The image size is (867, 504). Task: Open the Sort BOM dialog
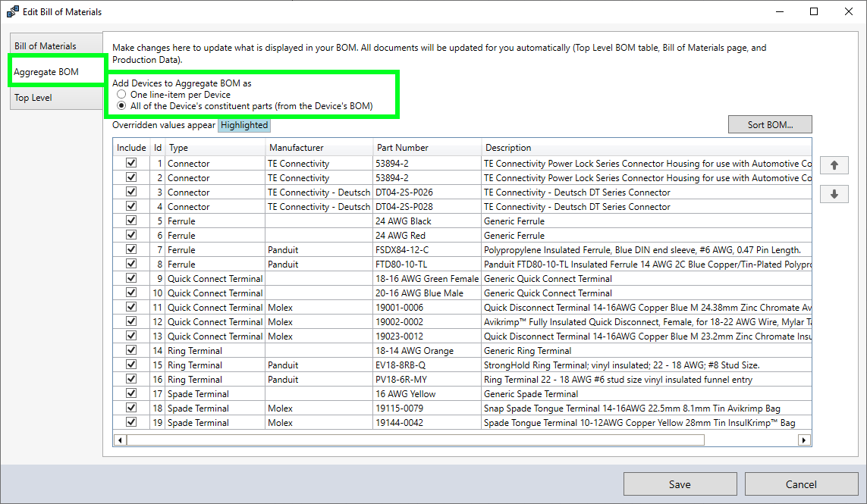point(770,124)
